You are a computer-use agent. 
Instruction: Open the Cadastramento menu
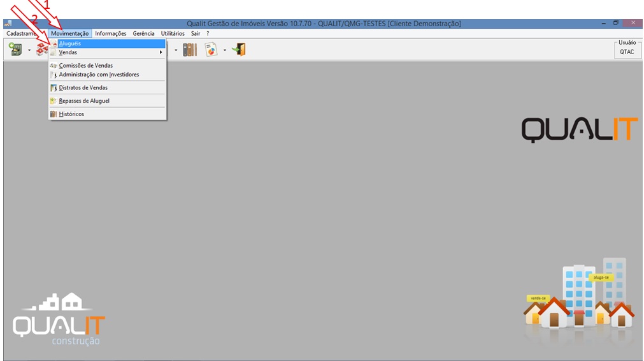22,33
